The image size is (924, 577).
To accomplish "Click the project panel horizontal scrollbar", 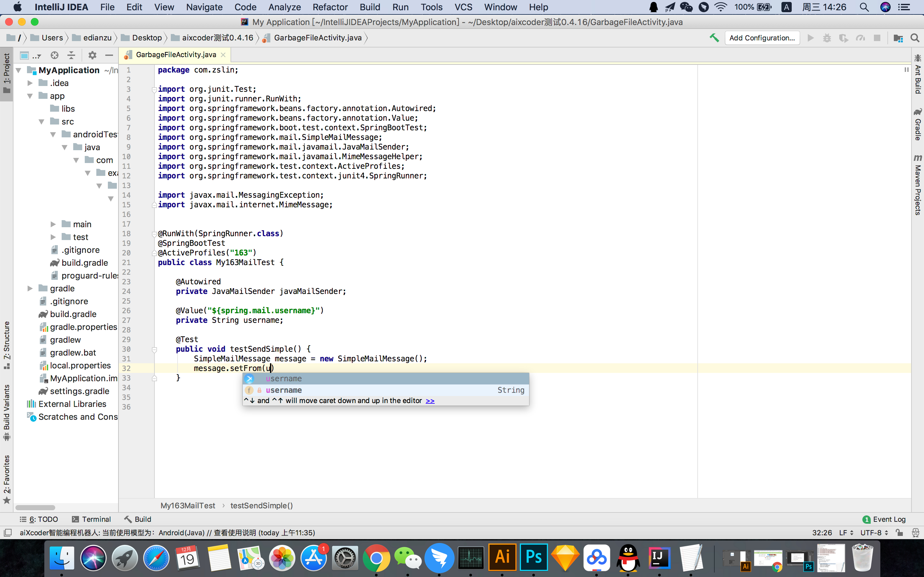I will click(35, 508).
